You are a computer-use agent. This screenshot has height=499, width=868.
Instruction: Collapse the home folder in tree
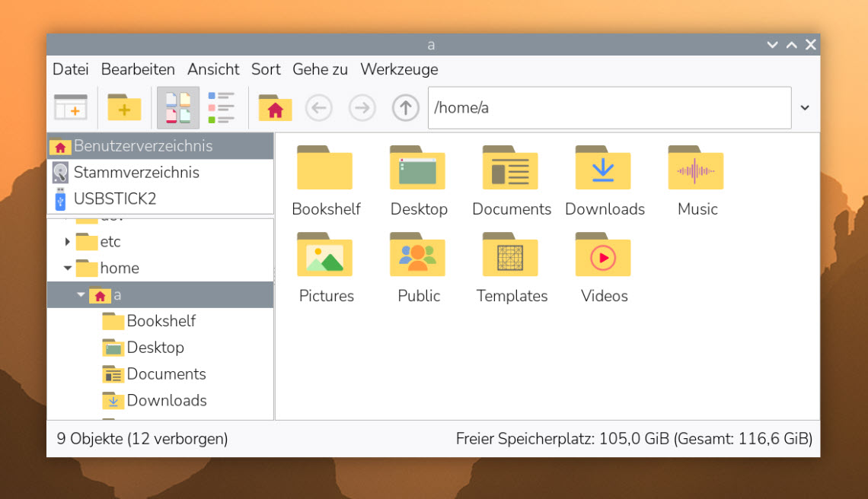point(68,269)
